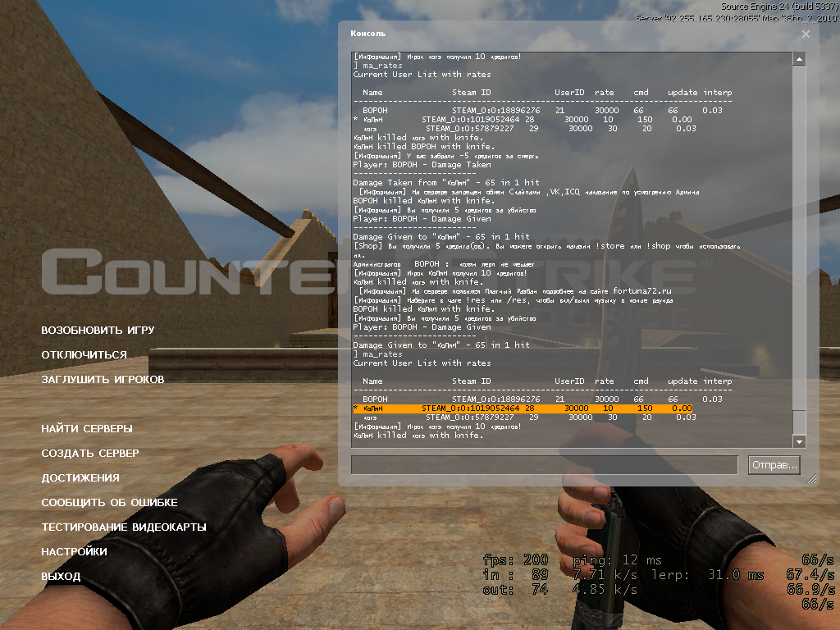Click the console resize grip corner

(x=812, y=478)
